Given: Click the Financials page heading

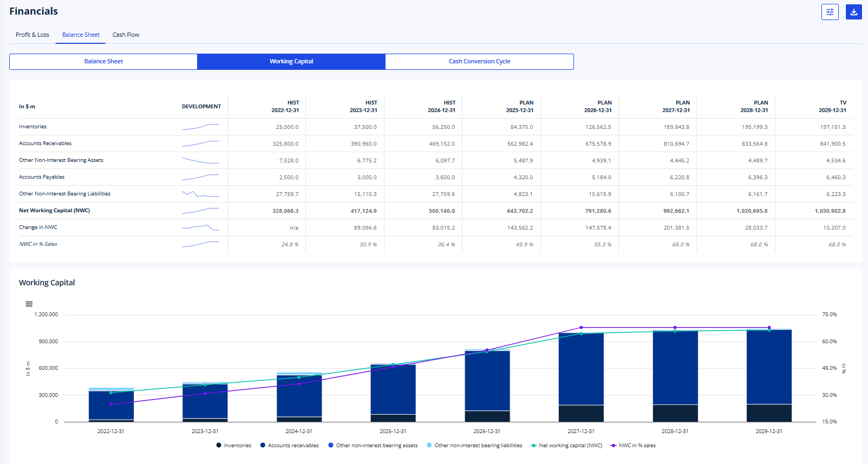Looking at the screenshot, I should (34, 11).
